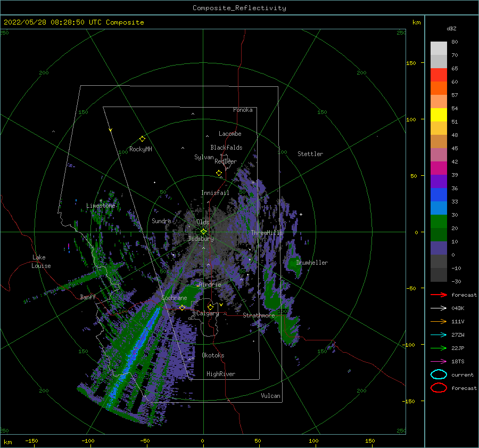
Task: Click the 04DK legend label
Action: (458, 308)
